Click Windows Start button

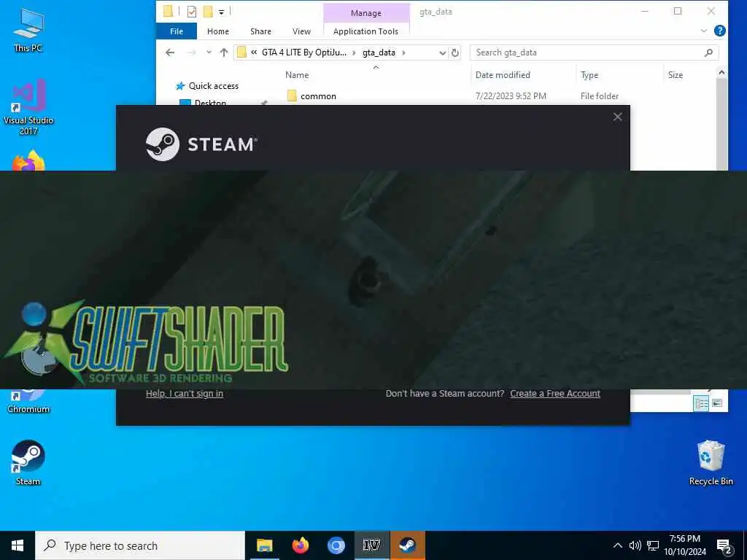18,545
